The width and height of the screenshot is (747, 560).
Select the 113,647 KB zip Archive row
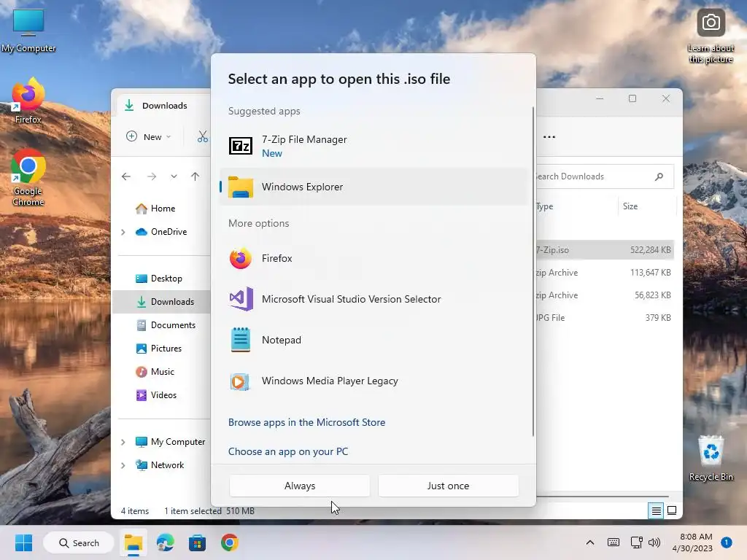(605, 273)
